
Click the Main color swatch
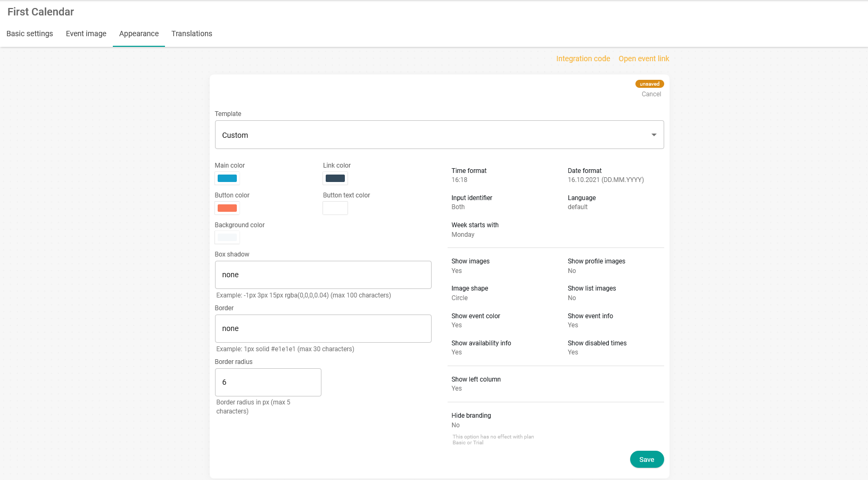(x=227, y=178)
